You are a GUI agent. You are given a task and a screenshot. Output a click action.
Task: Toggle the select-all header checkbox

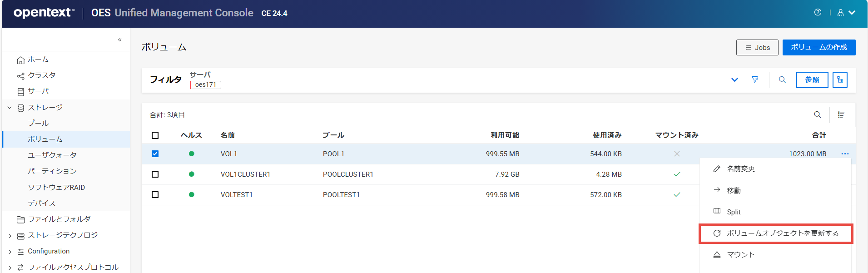(x=155, y=135)
